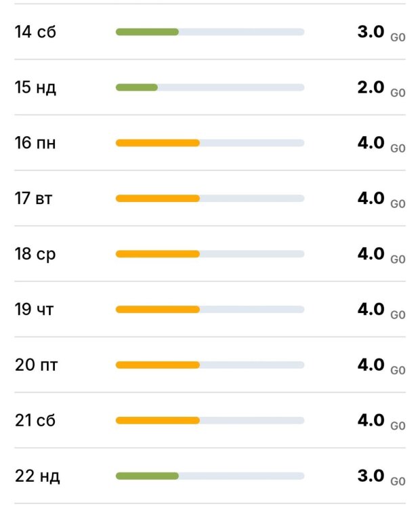The image size is (420, 513).
Task: Click the green bar for 22 нд
Action: tap(147, 476)
